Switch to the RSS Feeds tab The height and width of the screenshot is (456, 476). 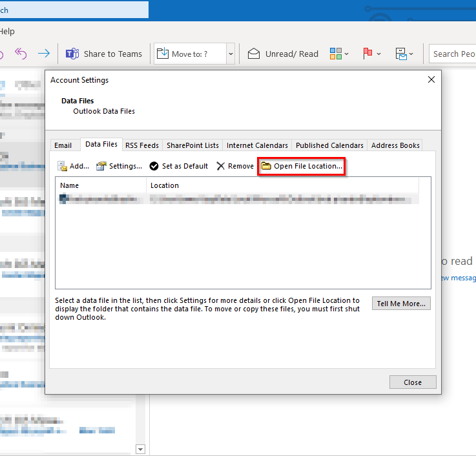click(x=142, y=145)
